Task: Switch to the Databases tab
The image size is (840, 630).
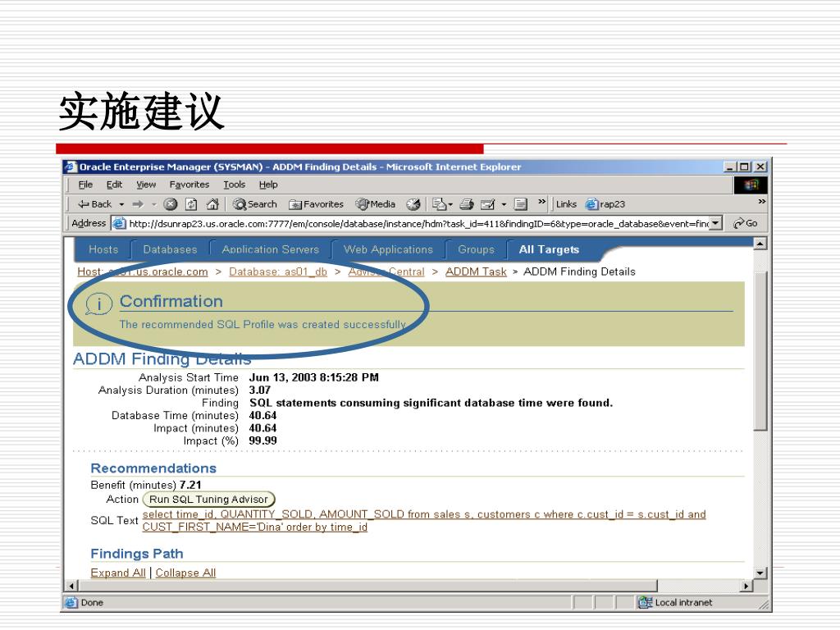Action: click(x=170, y=249)
